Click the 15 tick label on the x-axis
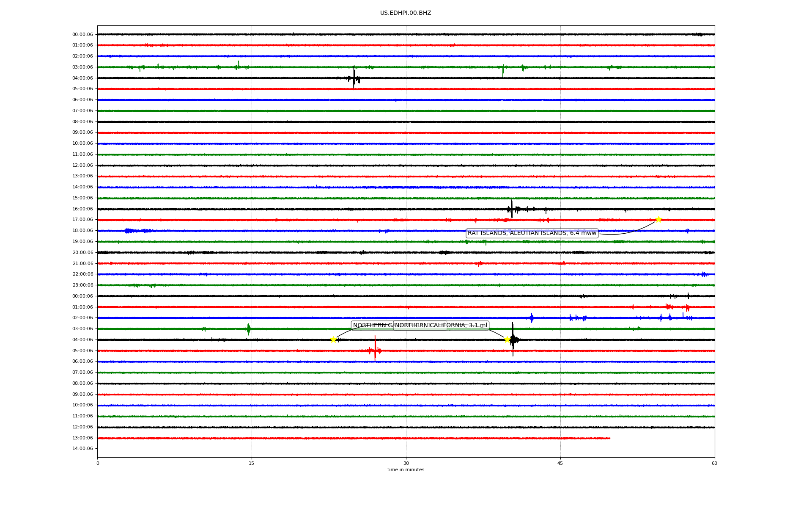This screenshot has width=812, height=508. click(252, 463)
